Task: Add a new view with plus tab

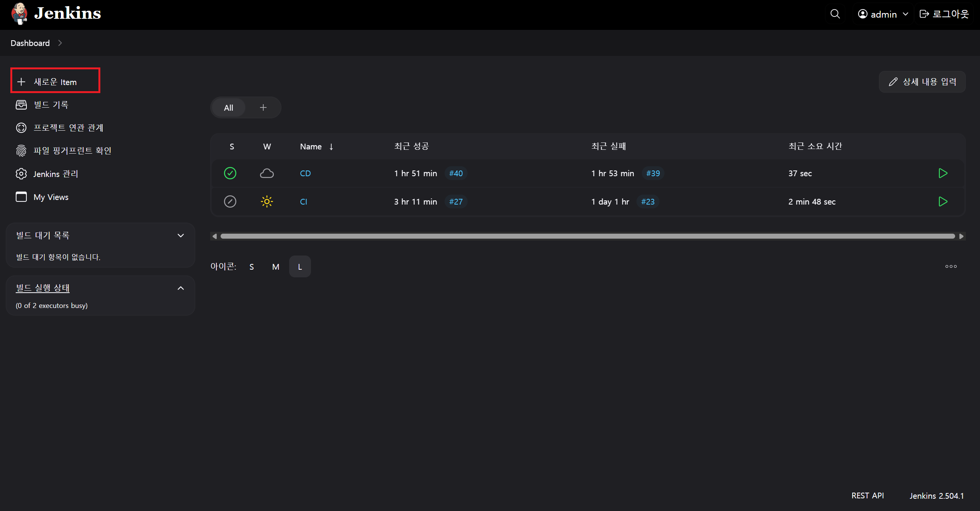Action: click(263, 108)
